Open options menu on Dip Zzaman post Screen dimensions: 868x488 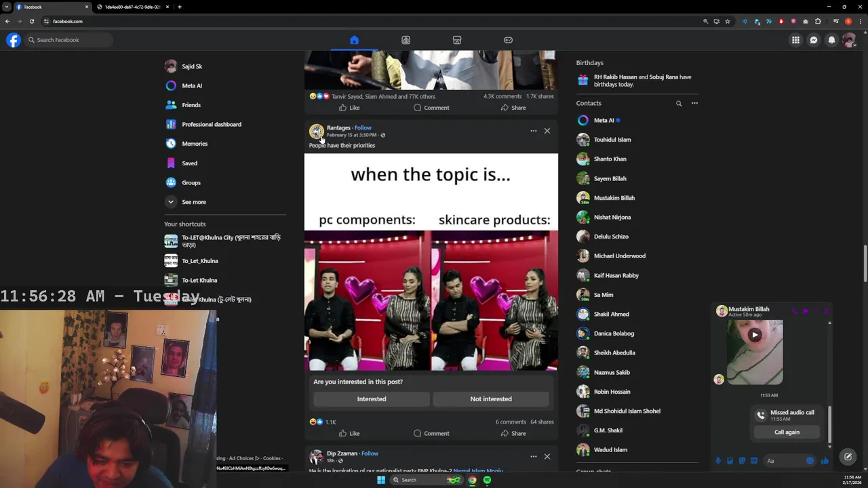coord(533,456)
